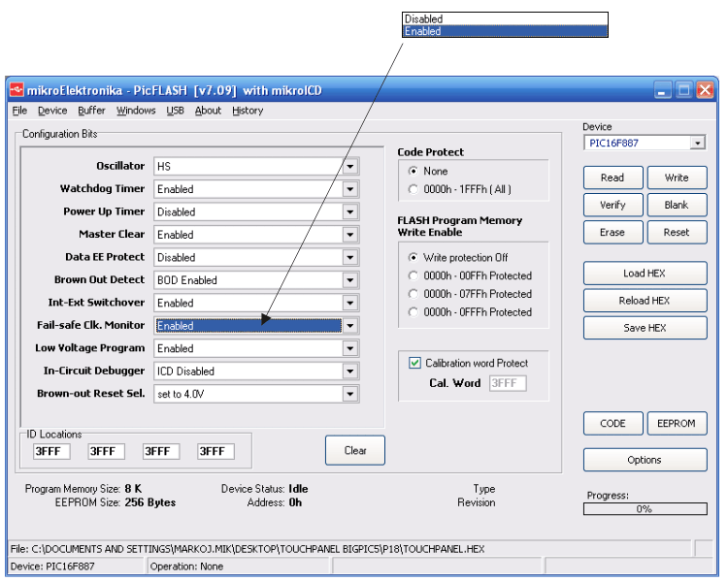Click the Program Memory Size 8 K value
Viewport: 728px width, 582px height.
[133, 489]
